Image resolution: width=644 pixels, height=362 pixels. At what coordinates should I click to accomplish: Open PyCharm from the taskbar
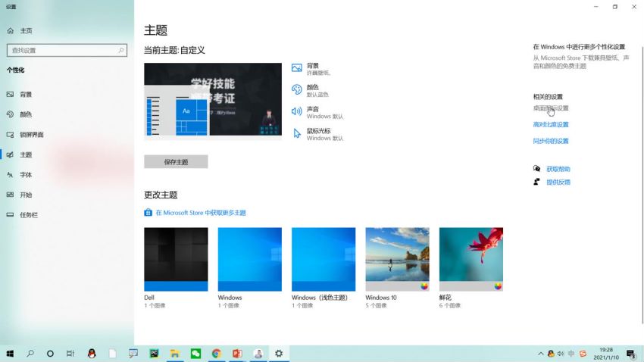(x=154, y=354)
